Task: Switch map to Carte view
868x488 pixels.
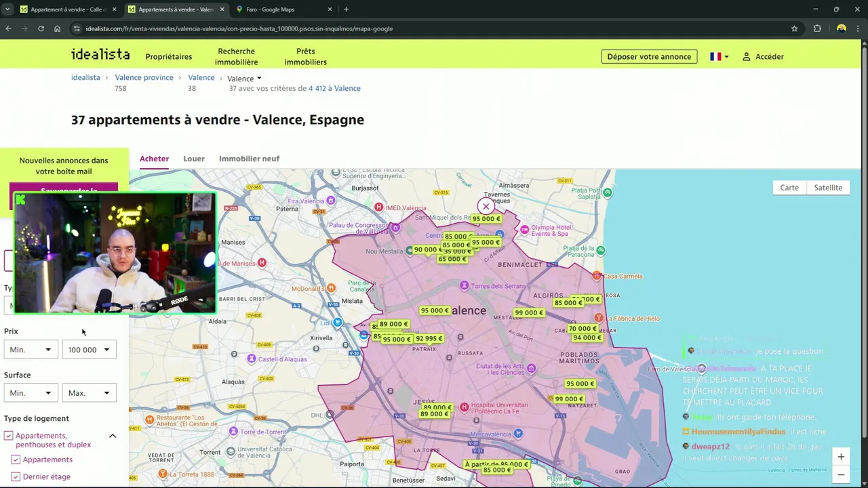Action: (x=789, y=188)
